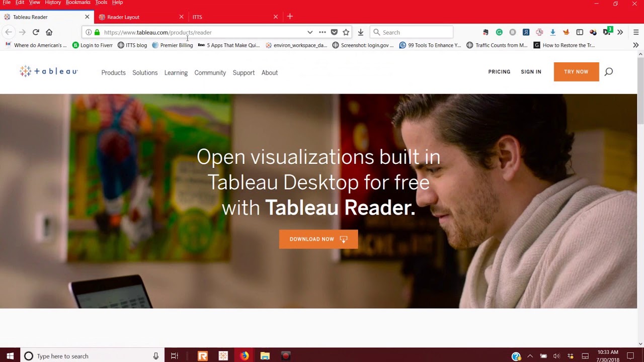Click the Sign In link

(x=531, y=72)
